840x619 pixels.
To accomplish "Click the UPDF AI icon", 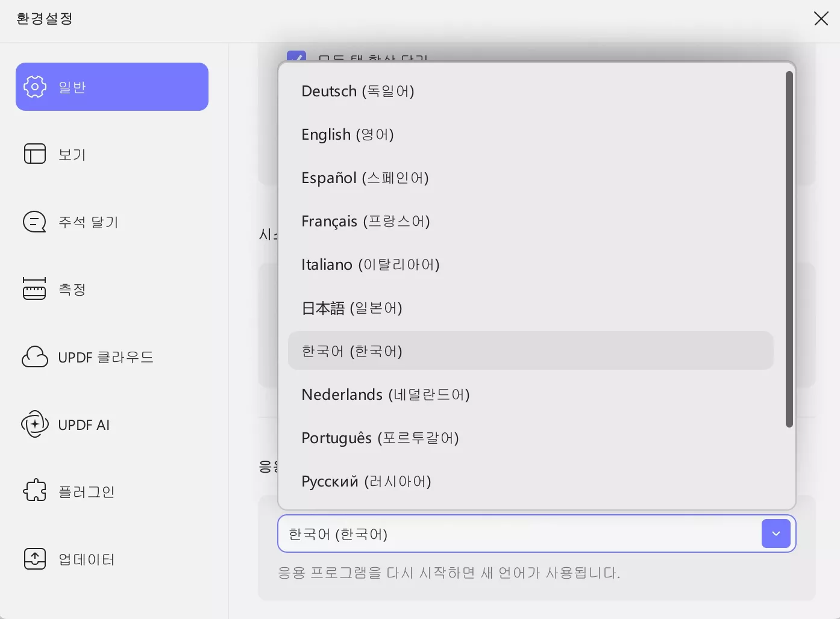I will click(x=35, y=424).
